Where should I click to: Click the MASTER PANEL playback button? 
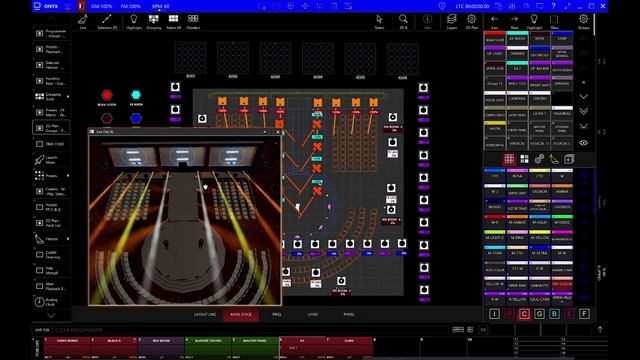point(255,348)
